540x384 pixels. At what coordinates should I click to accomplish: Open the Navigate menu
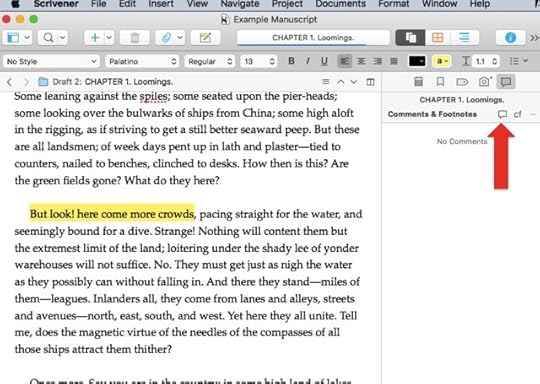240,4
